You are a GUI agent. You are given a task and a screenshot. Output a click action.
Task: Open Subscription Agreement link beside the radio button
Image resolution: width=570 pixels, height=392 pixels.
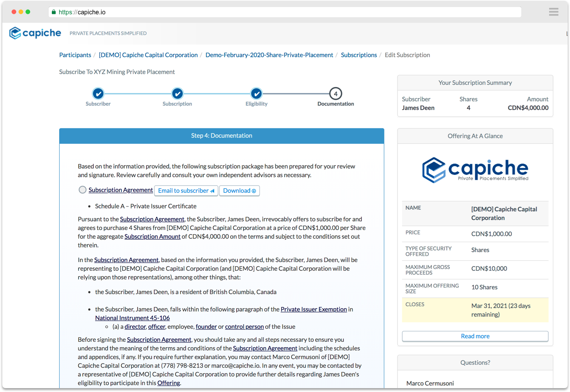121,190
